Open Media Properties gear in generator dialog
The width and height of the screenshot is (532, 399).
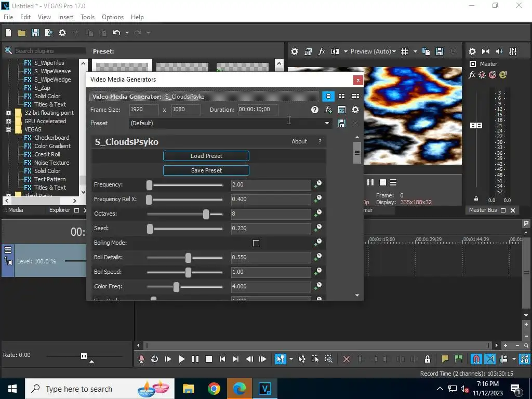(355, 110)
